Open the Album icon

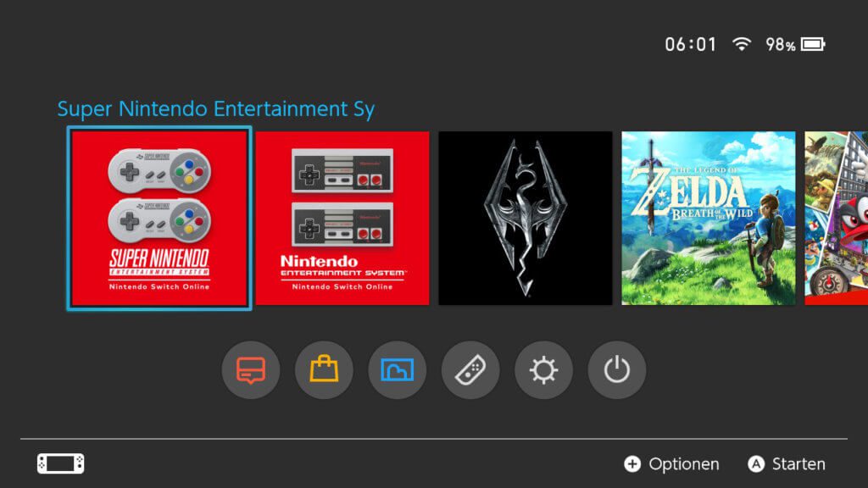click(397, 369)
